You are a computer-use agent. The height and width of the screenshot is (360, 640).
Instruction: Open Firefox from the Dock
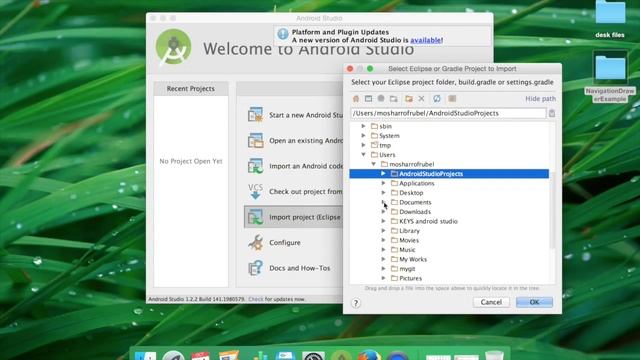pos(369,355)
